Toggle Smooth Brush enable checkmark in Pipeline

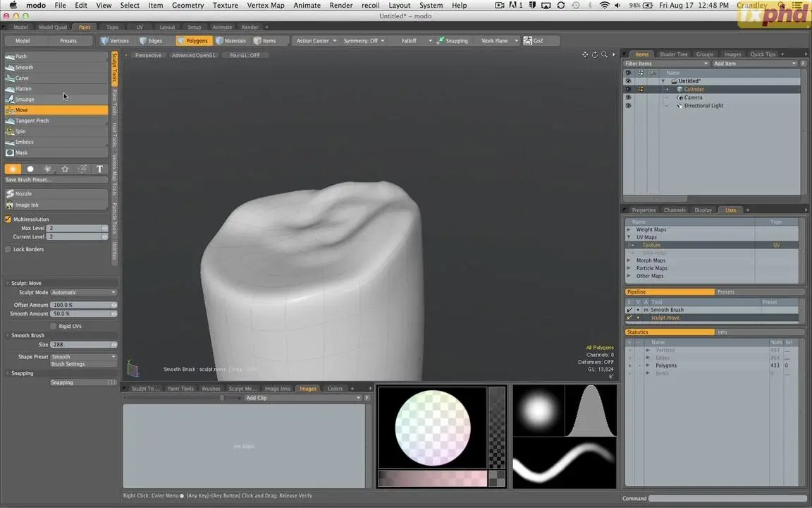point(629,310)
